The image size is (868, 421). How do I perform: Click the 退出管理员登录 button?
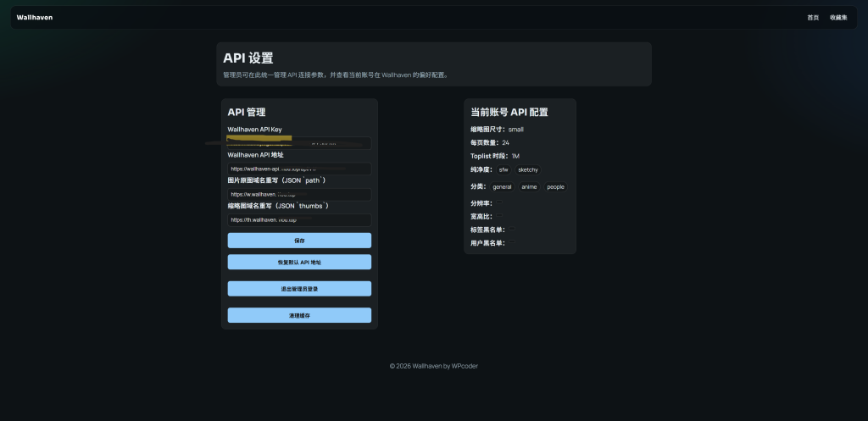pyautogui.click(x=299, y=289)
